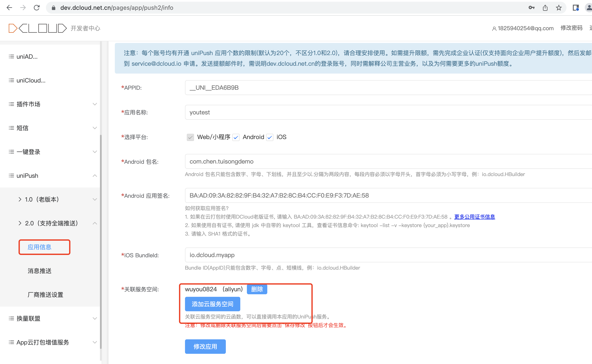Click the DCloud logo
Image resolution: width=592 pixels, height=364 pixels.
38,28
